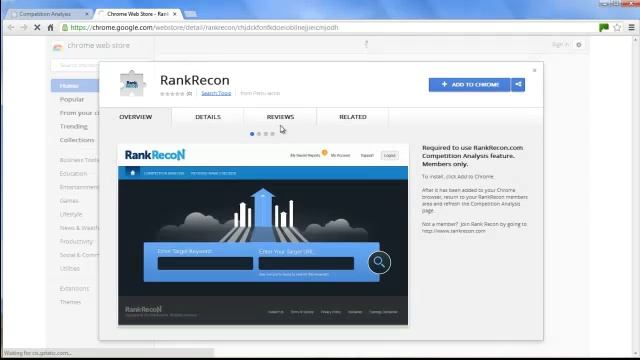Image resolution: width=640 pixels, height=360 pixels.
Task: Open the Chrome hamburger menu
Action: point(631,27)
